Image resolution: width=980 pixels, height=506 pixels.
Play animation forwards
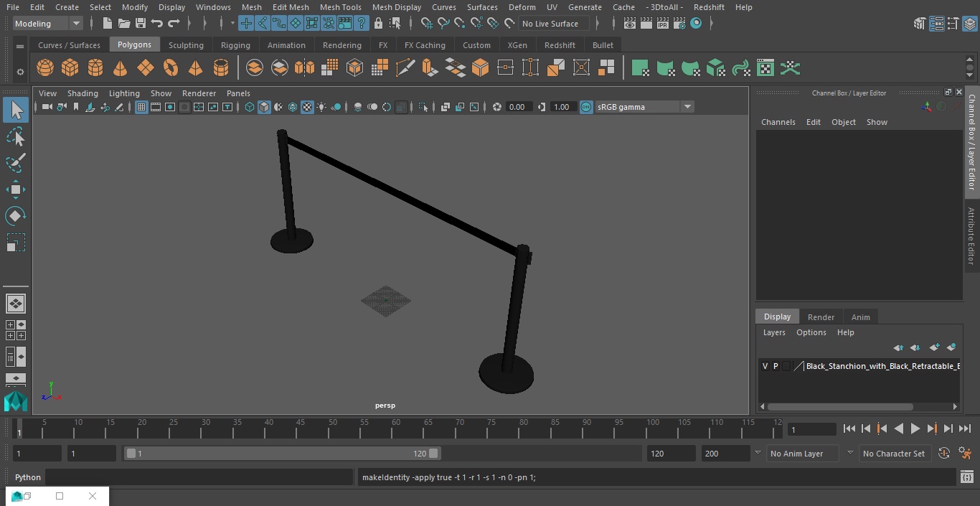pos(915,428)
